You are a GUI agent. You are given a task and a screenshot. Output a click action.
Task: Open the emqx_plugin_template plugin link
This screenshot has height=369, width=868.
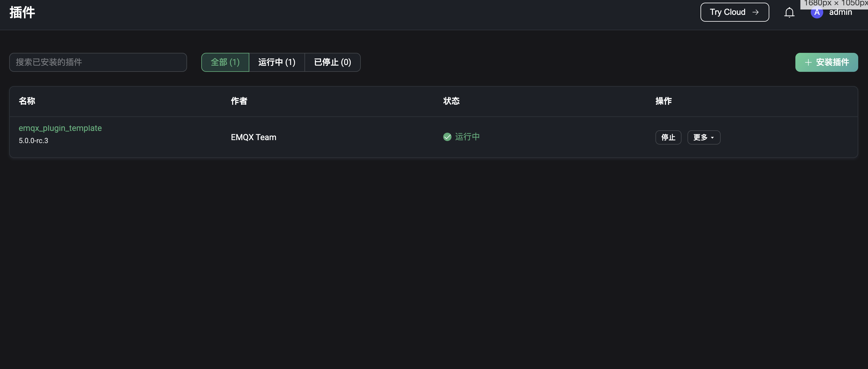pos(60,128)
